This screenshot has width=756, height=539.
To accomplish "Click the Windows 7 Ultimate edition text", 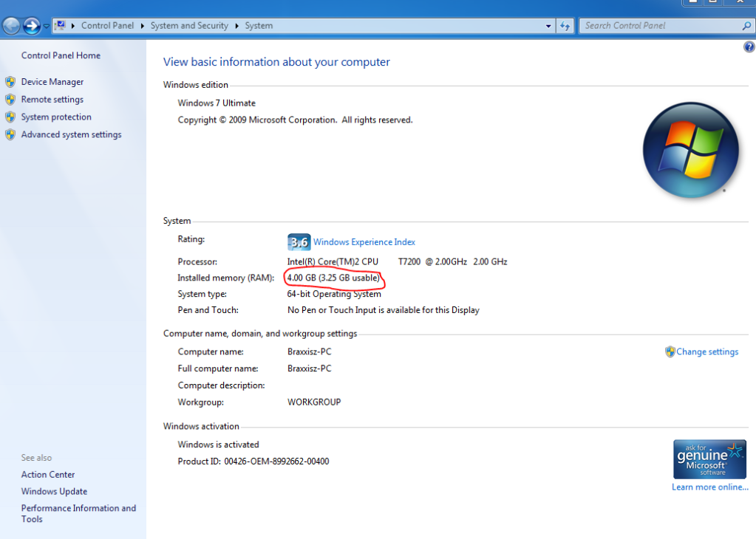I will tap(217, 103).
